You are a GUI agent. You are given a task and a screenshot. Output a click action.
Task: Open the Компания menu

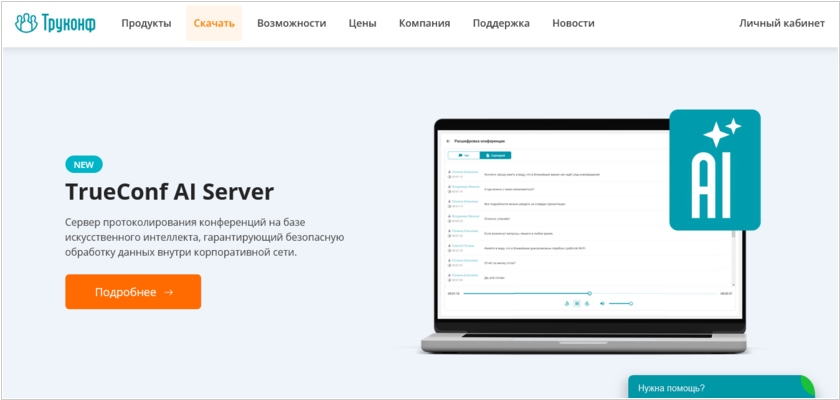click(424, 23)
